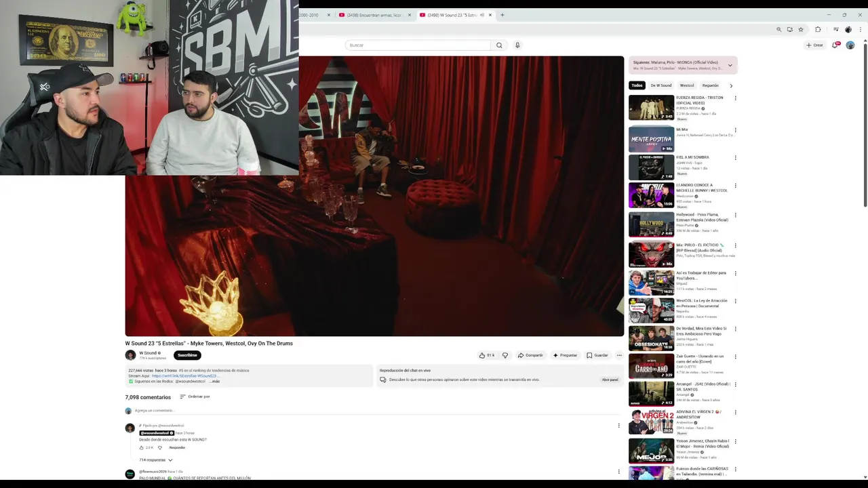The height and width of the screenshot is (488, 868).
Task: Expand the Siguiente mix playlist panel
Action: coord(730,65)
